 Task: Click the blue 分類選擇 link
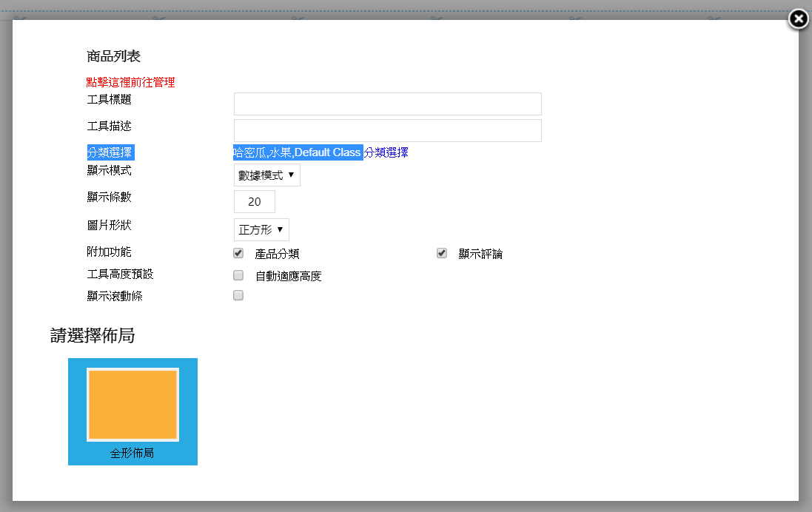(x=386, y=152)
